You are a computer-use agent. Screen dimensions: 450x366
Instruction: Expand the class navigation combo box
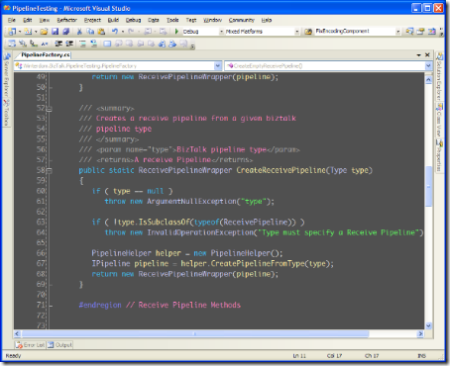[x=218, y=66]
